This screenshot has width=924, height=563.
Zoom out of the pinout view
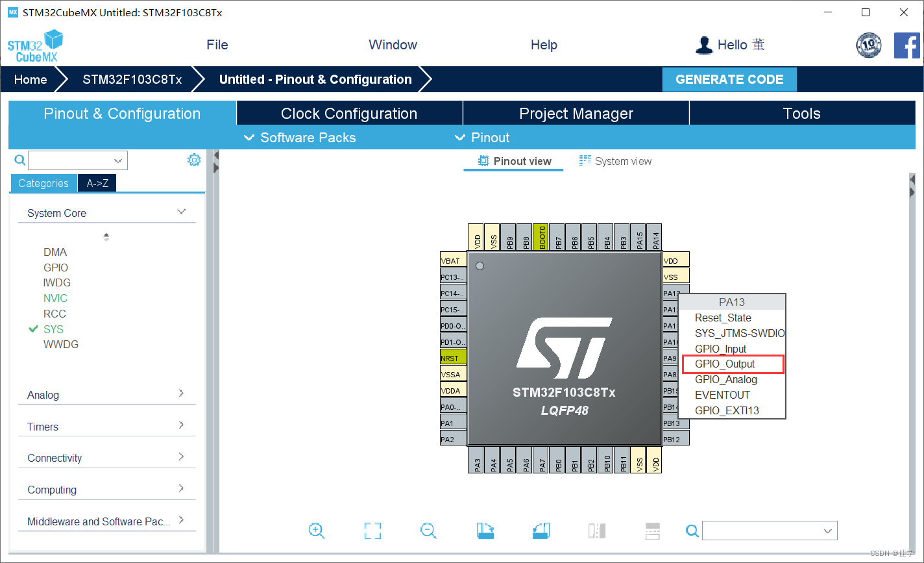pyautogui.click(x=428, y=531)
